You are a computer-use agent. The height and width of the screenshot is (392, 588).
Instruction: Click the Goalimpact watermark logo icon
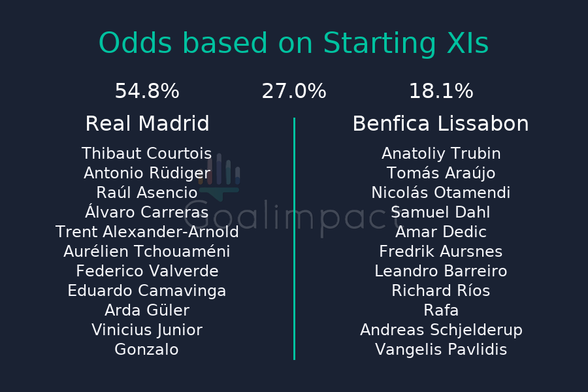tap(220, 176)
